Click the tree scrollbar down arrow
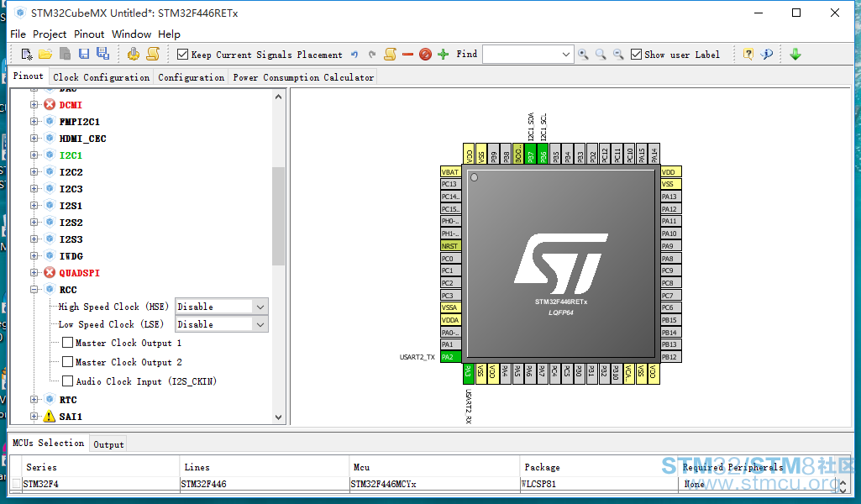This screenshot has height=504, width=861. pos(278,417)
